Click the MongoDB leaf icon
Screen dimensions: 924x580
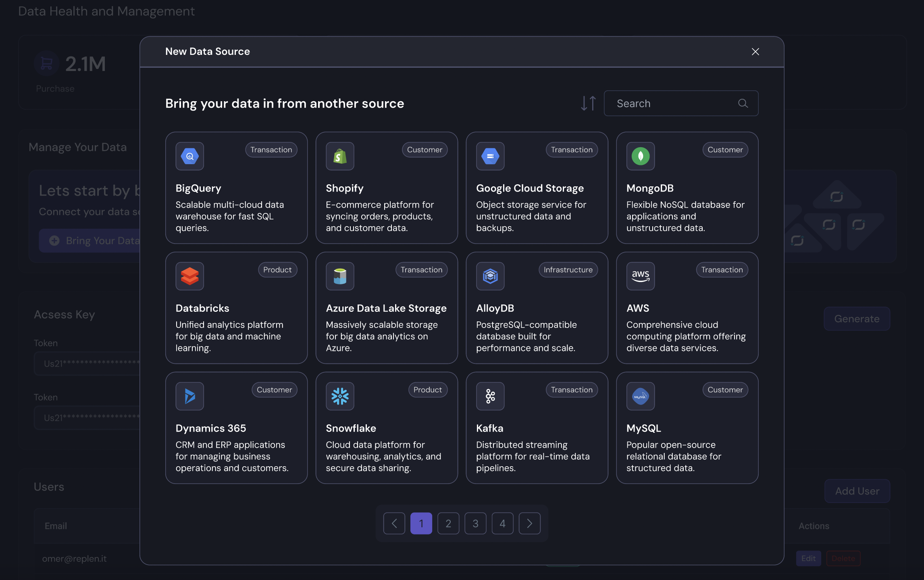[640, 156]
